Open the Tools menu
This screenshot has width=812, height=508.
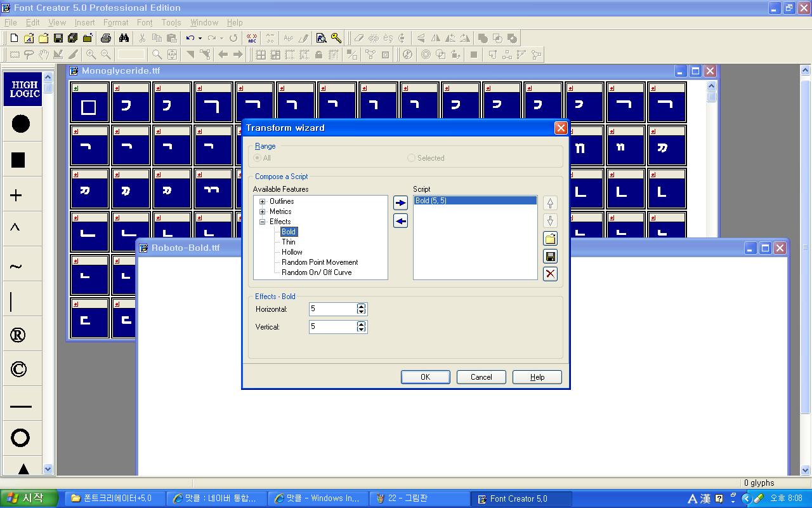pyautogui.click(x=171, y=22)
